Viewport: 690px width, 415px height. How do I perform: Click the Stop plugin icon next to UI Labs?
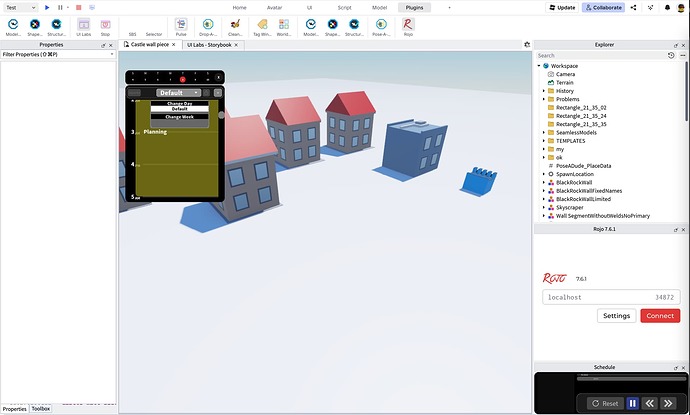tap(105, 27)
